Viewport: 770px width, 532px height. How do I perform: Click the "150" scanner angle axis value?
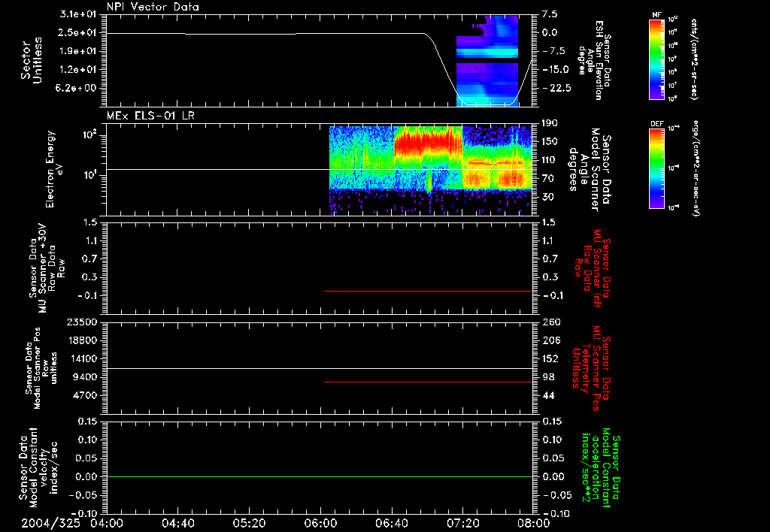click(550, 141)
